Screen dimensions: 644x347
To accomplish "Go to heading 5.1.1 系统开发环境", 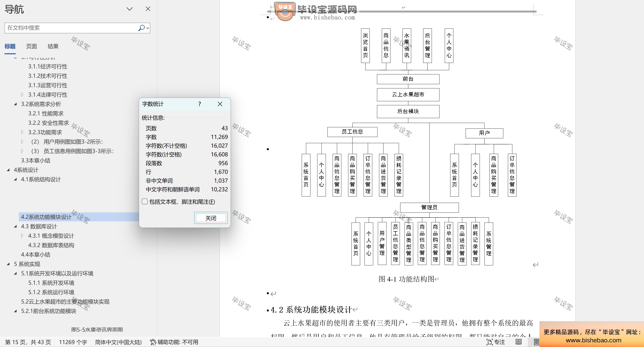I will coord(51,283).
